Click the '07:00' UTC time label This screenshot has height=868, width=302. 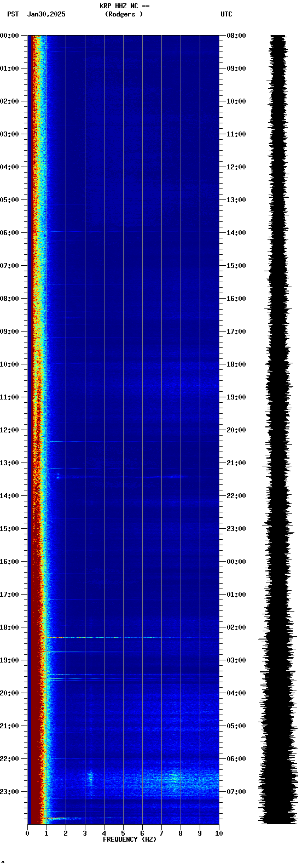pos(236,792)
